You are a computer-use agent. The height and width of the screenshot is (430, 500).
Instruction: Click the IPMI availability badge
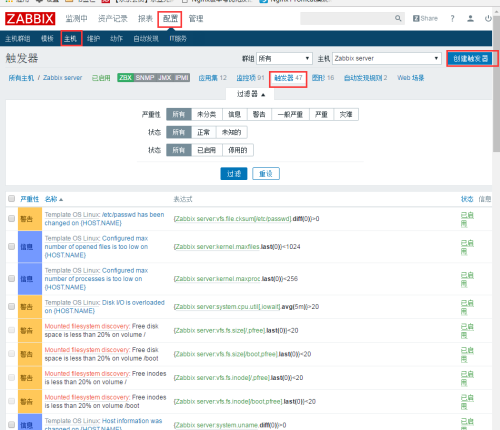click(182, 78)
